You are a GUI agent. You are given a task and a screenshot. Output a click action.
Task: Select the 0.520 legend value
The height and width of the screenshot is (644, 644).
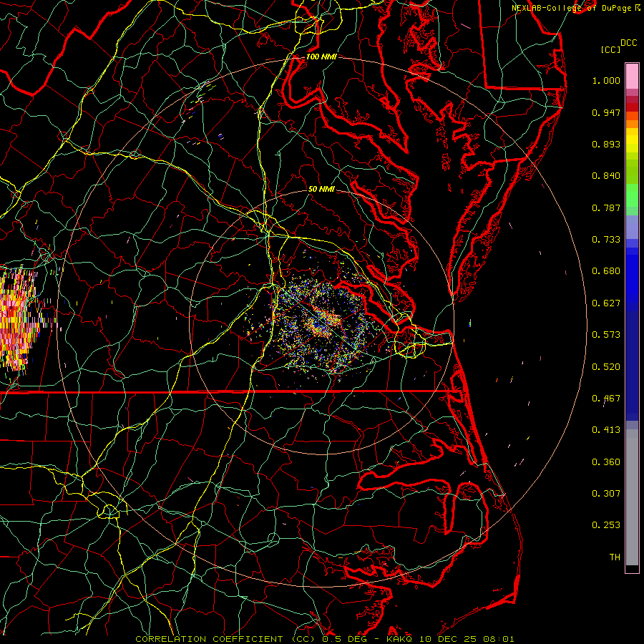tap(606, 367)
